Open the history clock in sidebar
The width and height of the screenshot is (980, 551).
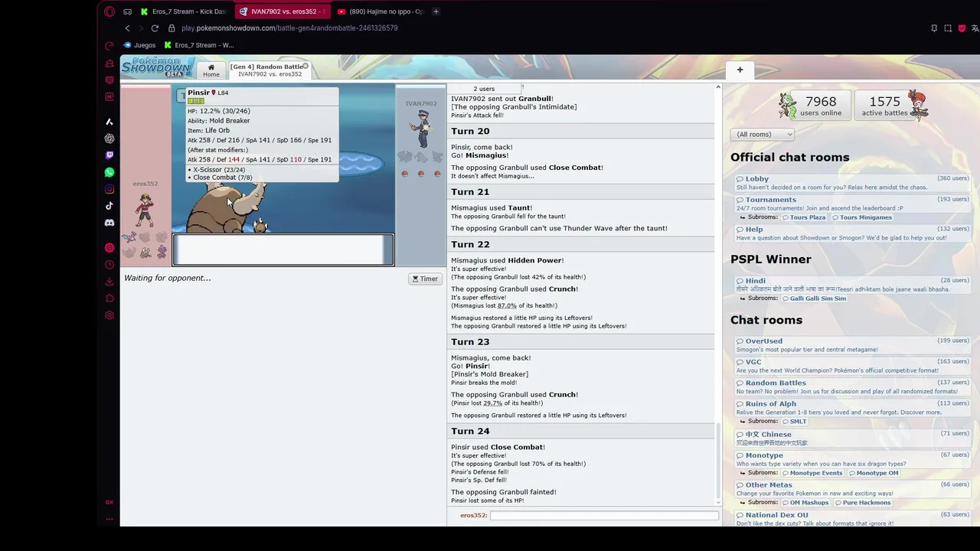tap(109, 265)
